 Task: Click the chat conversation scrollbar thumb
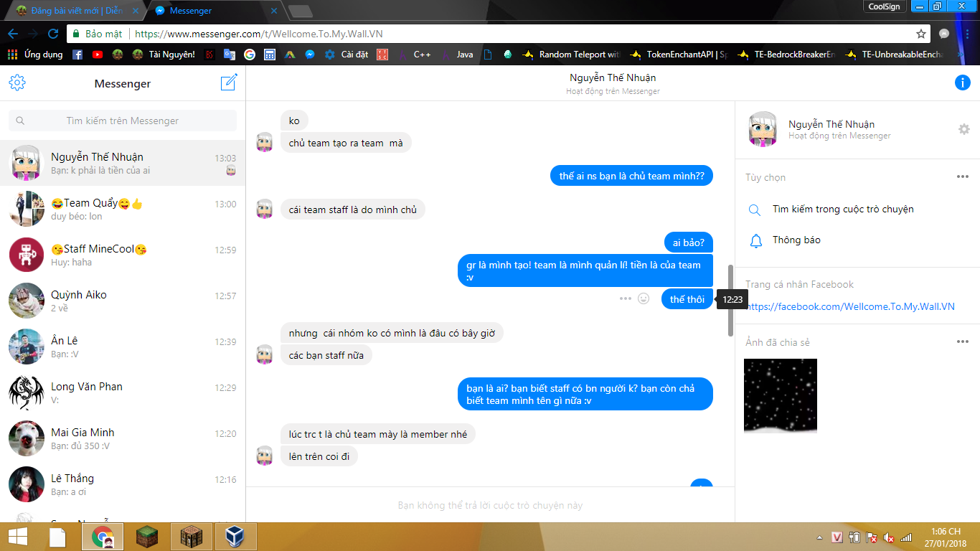pyautogui.click(x=731, y=301)
